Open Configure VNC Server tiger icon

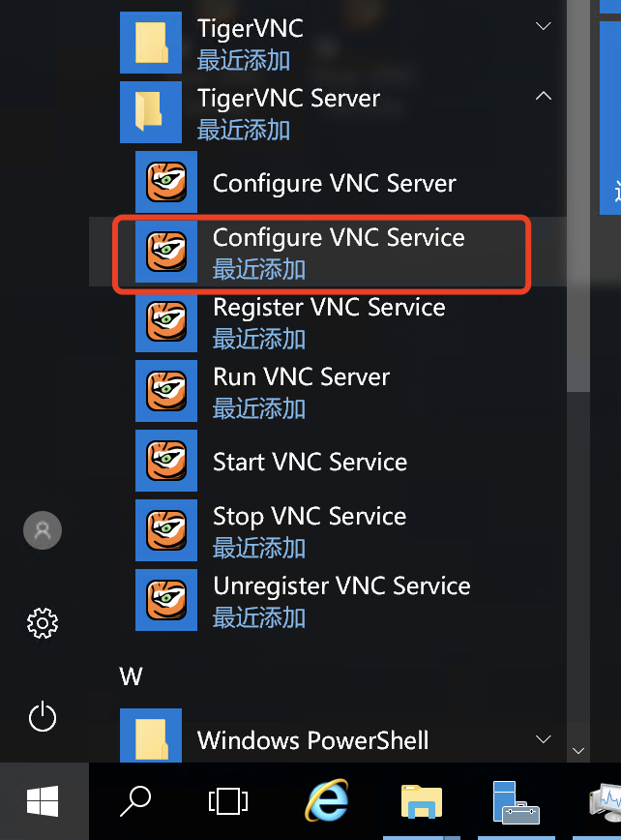(166, 182)
